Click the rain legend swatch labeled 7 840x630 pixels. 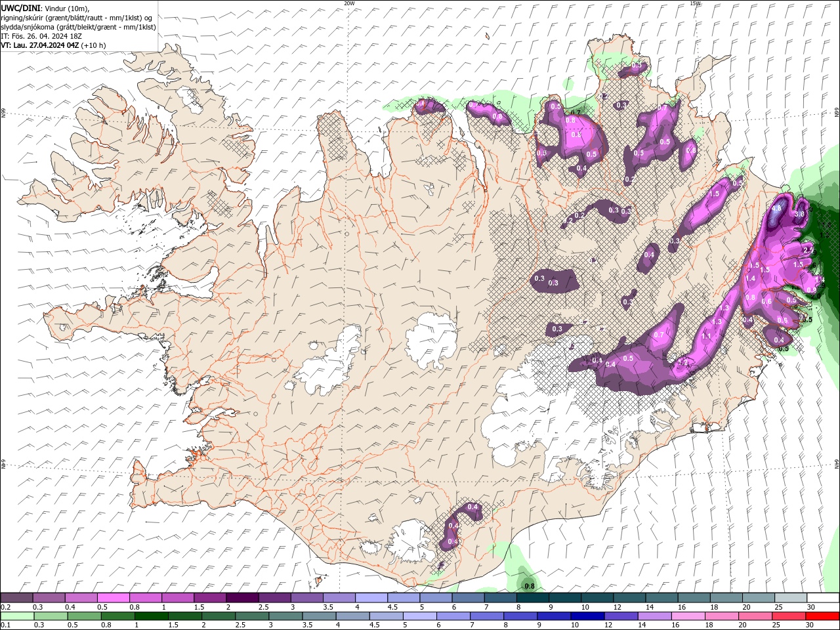[486, 616]
